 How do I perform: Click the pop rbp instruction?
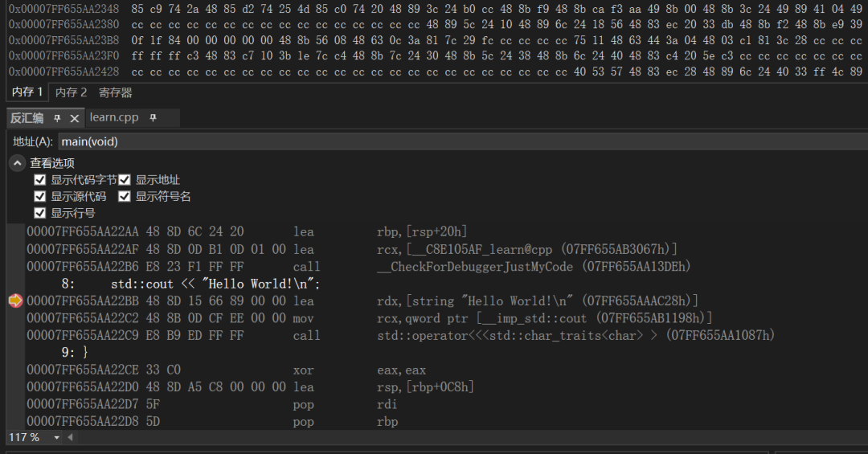[x=212, y=421]
